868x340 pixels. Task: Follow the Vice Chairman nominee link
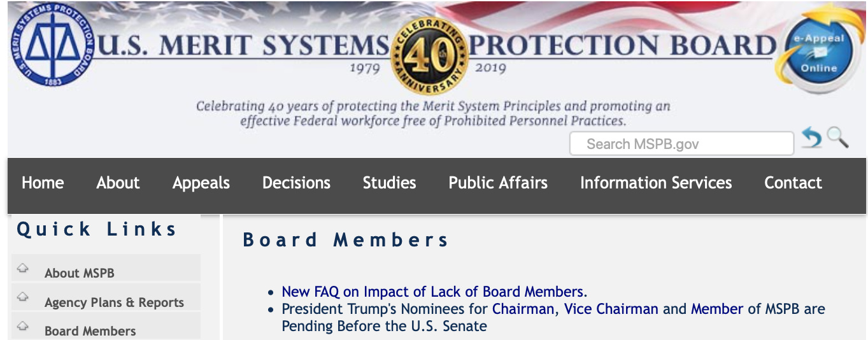[x=611, y=309]
